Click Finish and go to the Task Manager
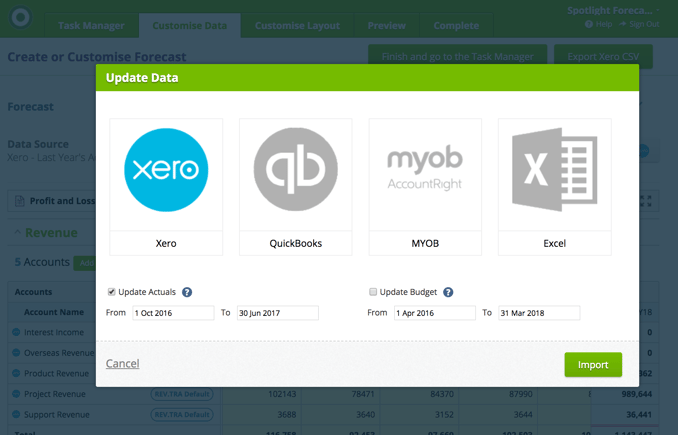Screen dimensions: 678x435 coord(457,57)
